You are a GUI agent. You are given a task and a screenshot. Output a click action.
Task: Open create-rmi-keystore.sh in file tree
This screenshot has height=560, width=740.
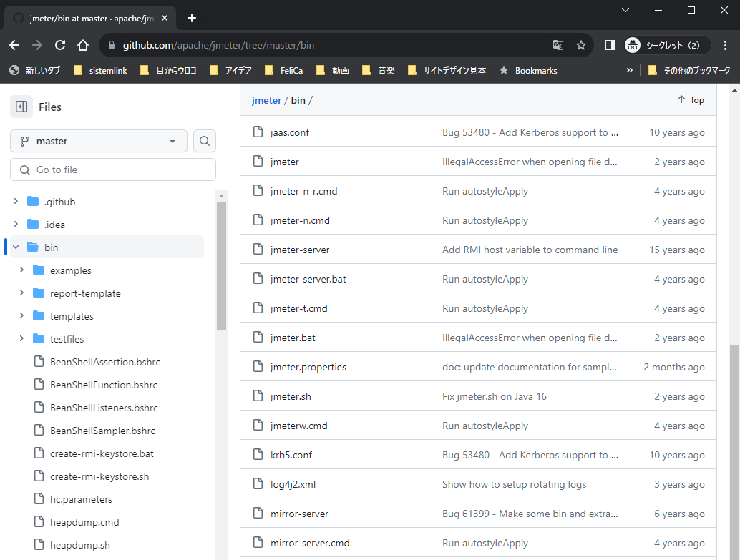(99, 476)
